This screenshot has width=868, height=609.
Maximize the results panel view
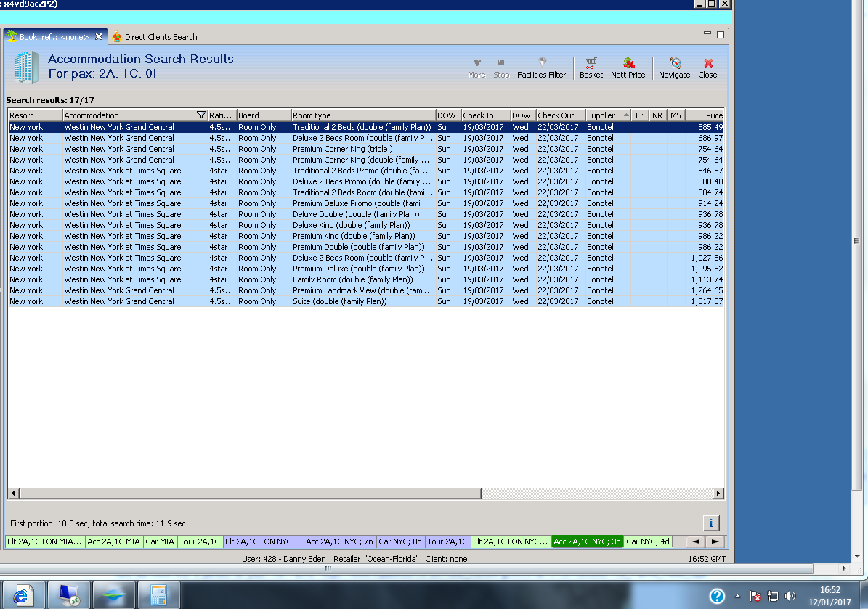[x=721, y=35]
